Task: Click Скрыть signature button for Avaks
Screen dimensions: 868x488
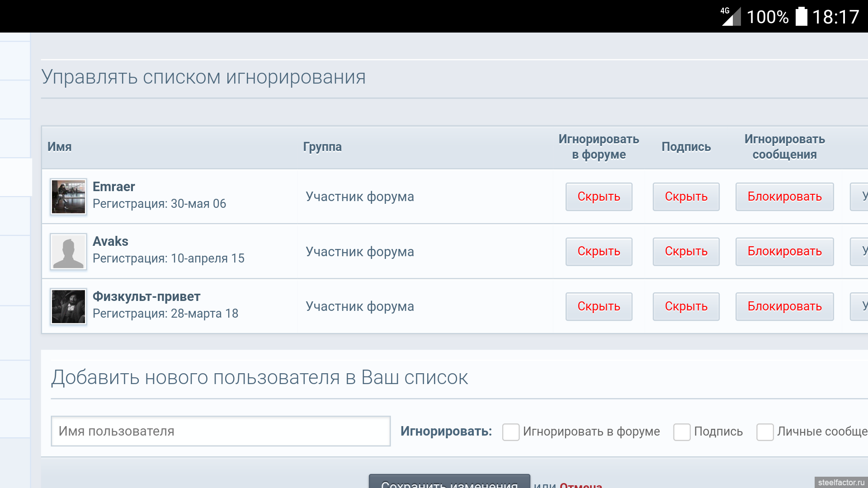Action: pos(686,252)
